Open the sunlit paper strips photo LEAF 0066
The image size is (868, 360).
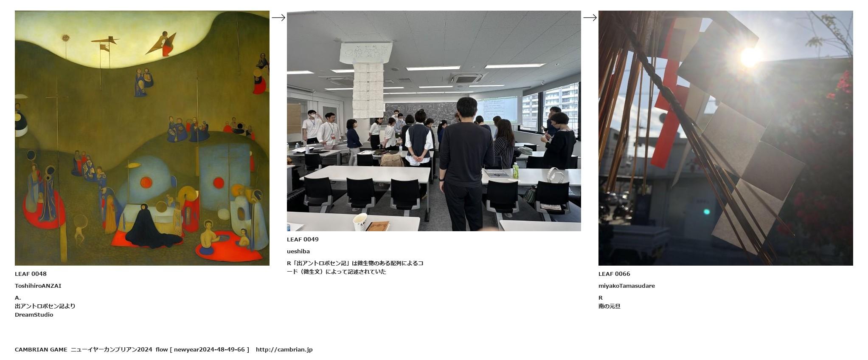(x=725, y=138)
